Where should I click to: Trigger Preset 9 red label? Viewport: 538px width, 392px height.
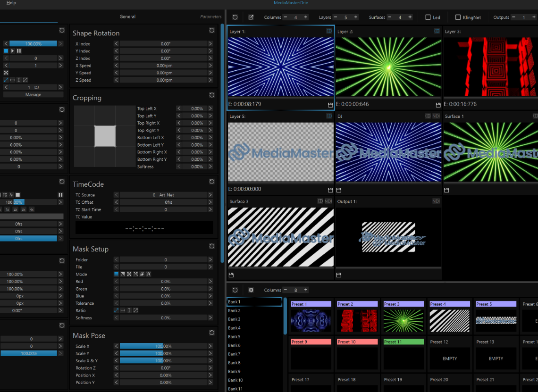click(x=311, y=342)
